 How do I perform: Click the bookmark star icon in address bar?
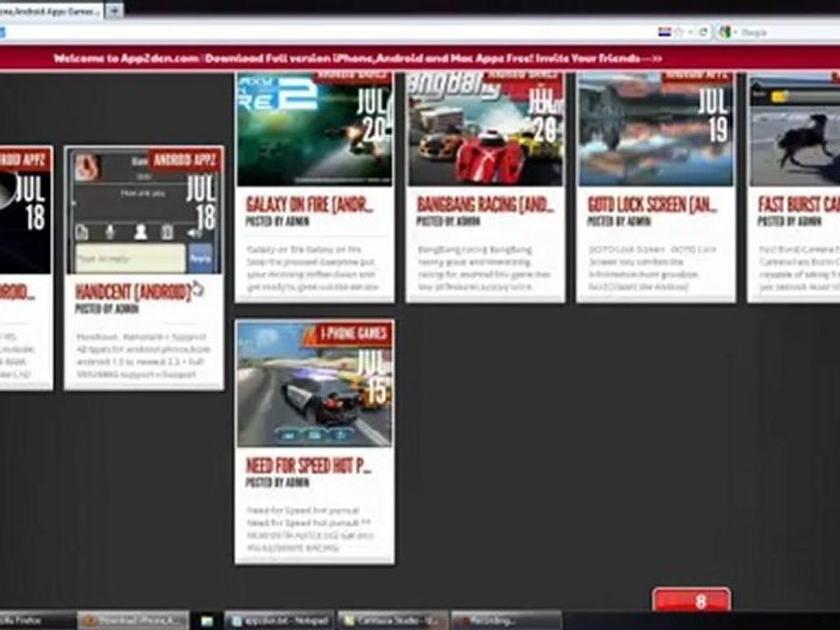pos(679,32)
